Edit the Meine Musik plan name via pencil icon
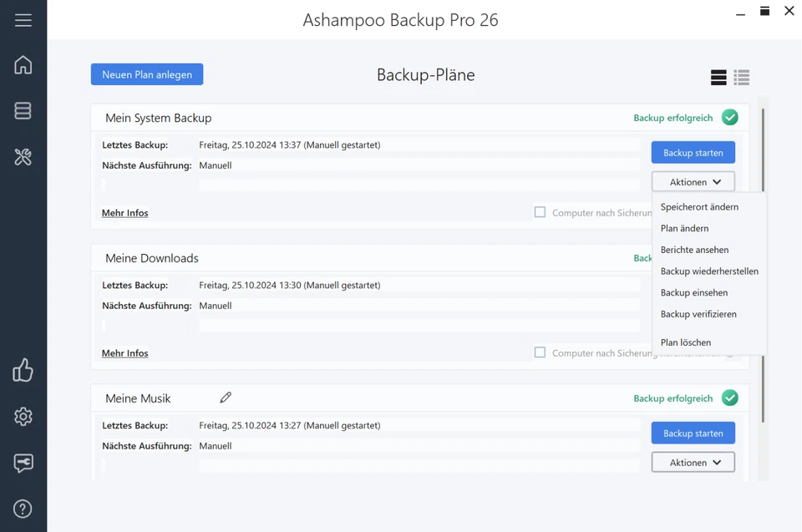This screenshot has height=532, width=802. point(226,398)
